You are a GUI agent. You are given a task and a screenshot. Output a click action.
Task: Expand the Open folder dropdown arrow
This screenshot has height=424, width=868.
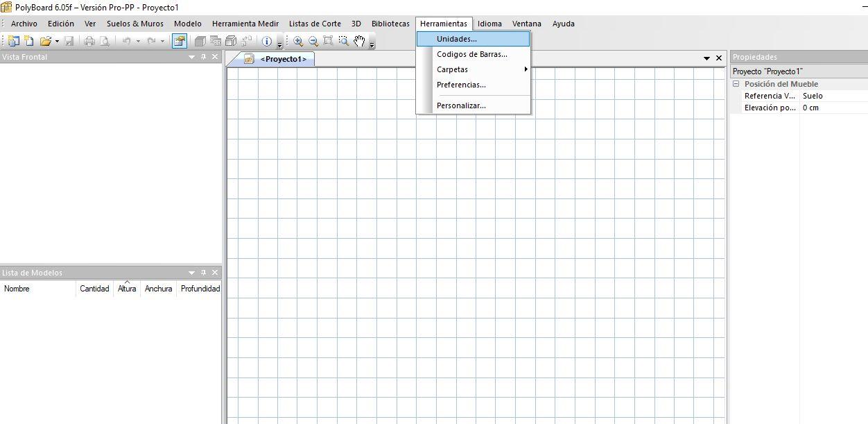(x=57, y=41)
